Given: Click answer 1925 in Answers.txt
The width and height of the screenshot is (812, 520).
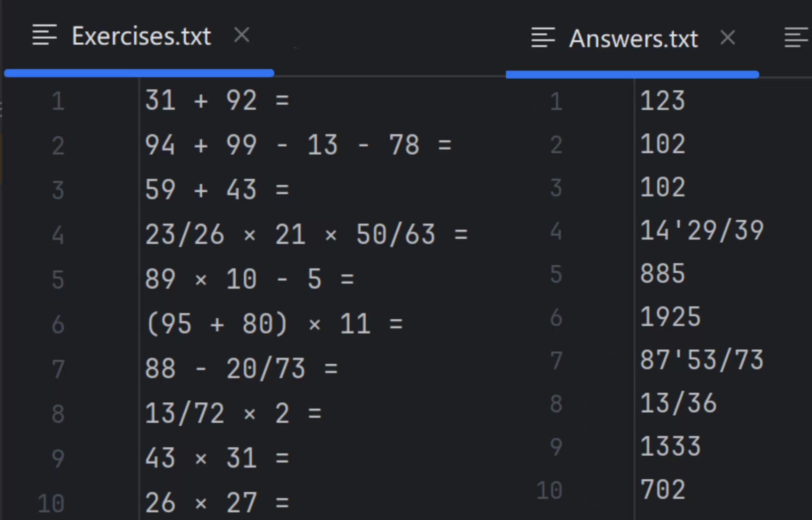Looking at the screenshot, I should [x=670, y=317].
